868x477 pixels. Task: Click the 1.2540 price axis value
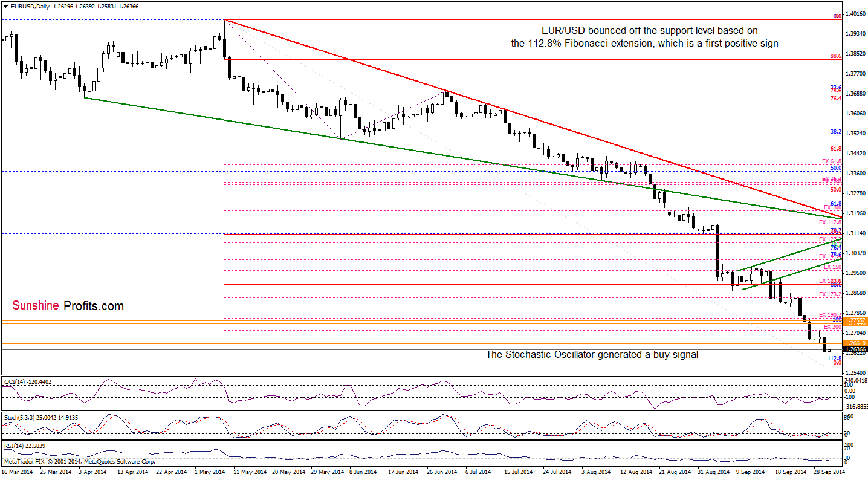click(x=855, y=373)
